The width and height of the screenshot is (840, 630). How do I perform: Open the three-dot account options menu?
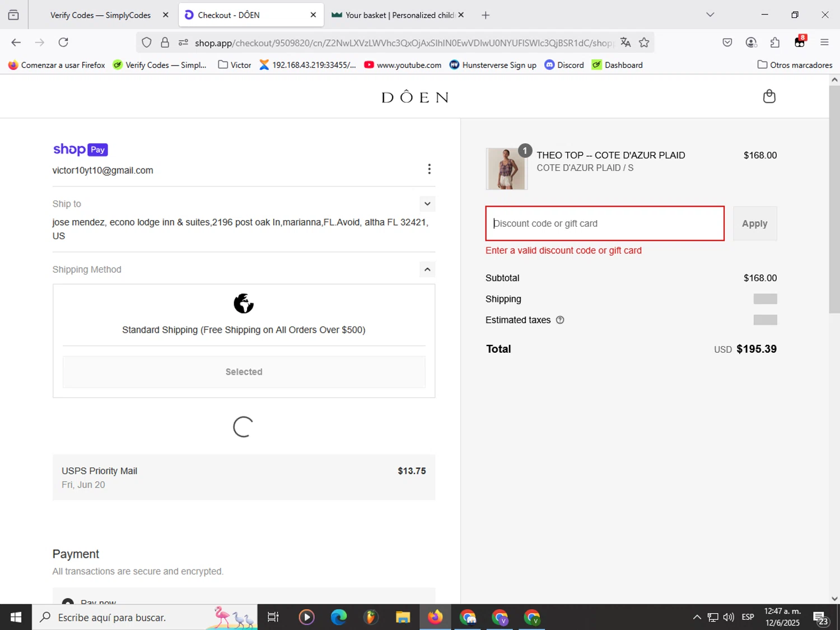(429, 169)
